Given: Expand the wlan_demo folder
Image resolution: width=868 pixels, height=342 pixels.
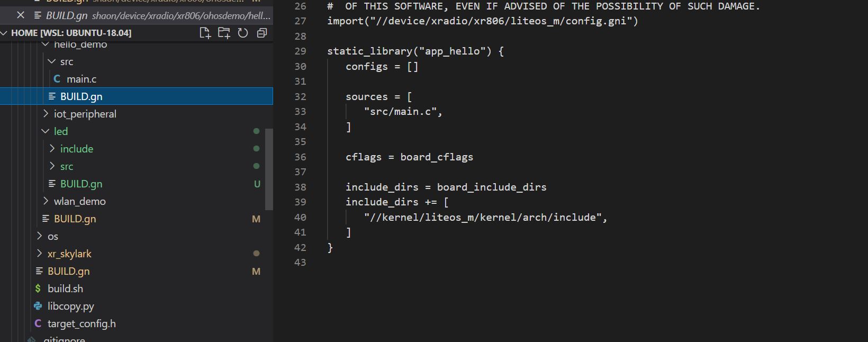Looking at the screenshot, I should [46, 201].
